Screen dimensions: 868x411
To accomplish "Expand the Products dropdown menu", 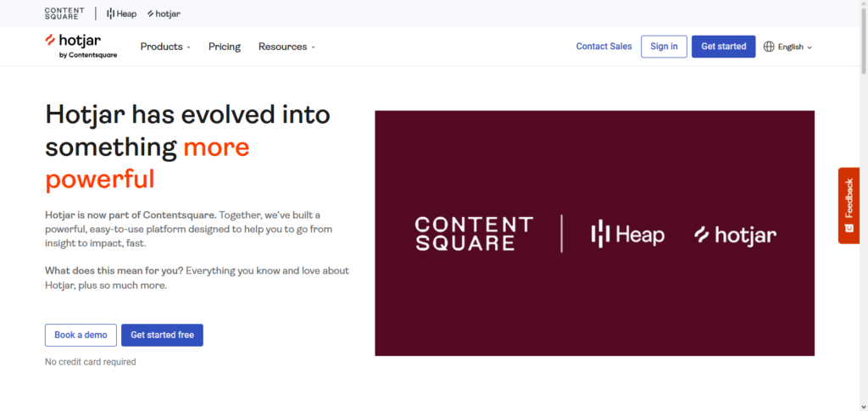I will pyautogui.click(x=165, y=47).
